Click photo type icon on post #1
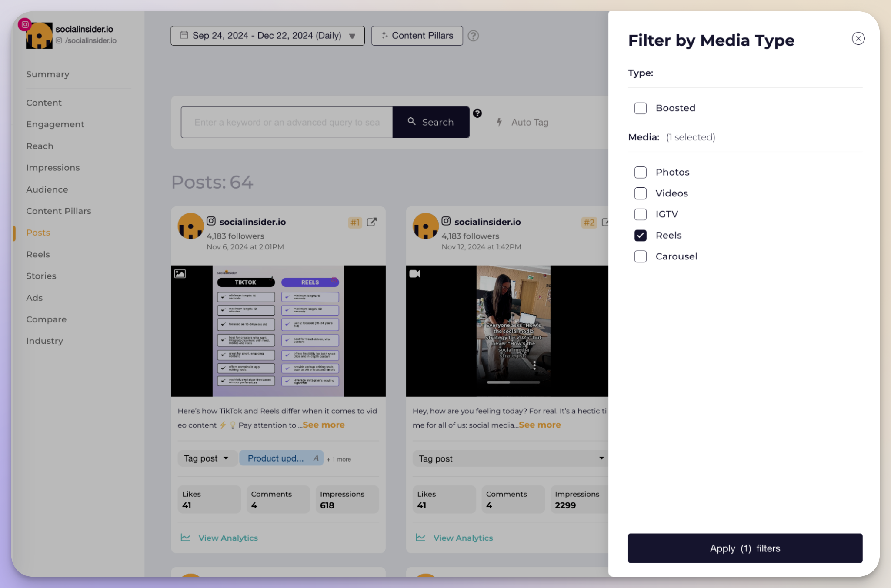 pos(180,274)
